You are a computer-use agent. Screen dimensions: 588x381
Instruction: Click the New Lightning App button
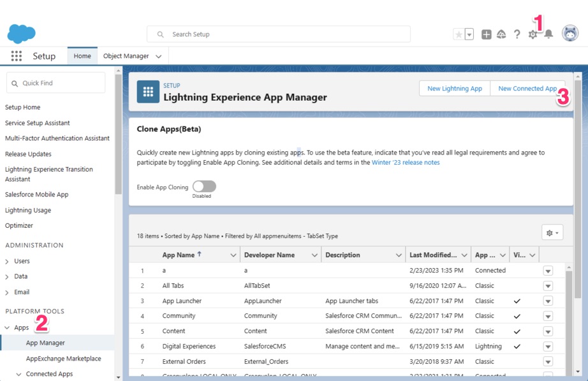pos(455,89)
